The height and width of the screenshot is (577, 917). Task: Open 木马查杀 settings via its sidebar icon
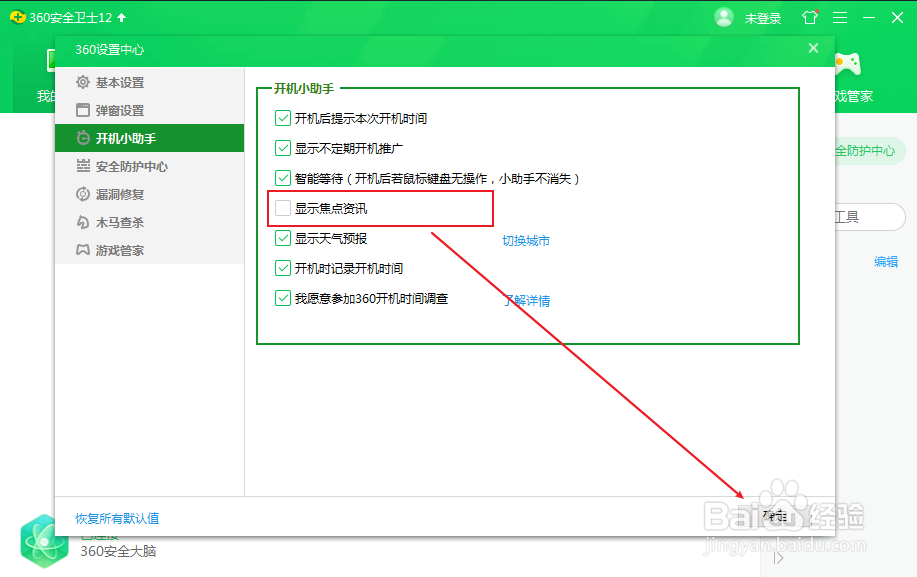83,222
